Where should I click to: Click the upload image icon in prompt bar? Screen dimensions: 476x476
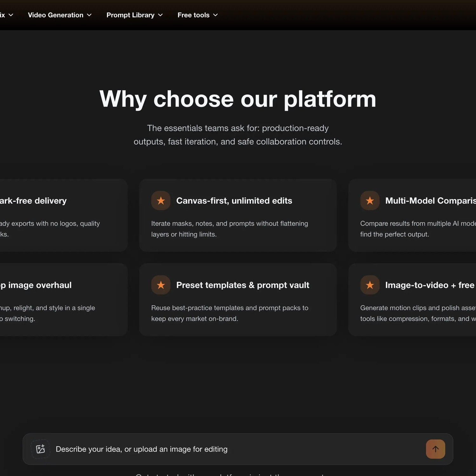(x=40, y=449)
